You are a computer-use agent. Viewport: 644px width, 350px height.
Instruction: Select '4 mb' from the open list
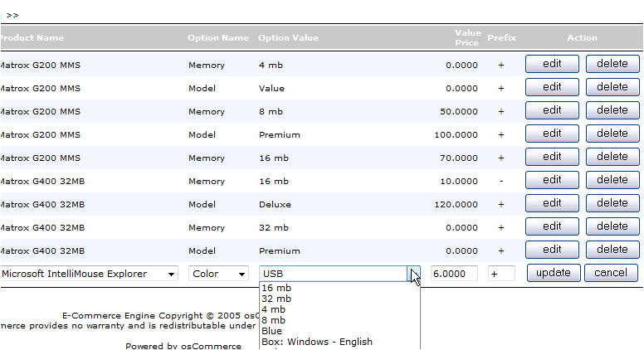pyautogui.click(x=273, y=309)
